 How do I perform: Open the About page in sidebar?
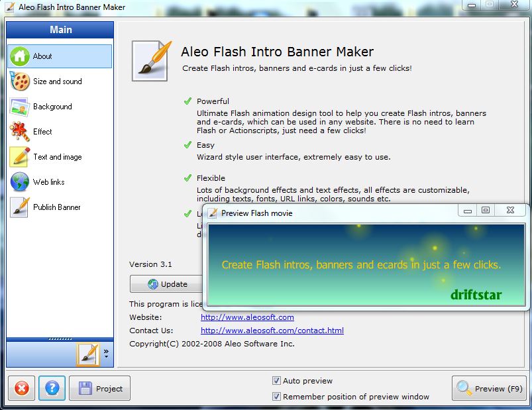(x=60, y=56)
